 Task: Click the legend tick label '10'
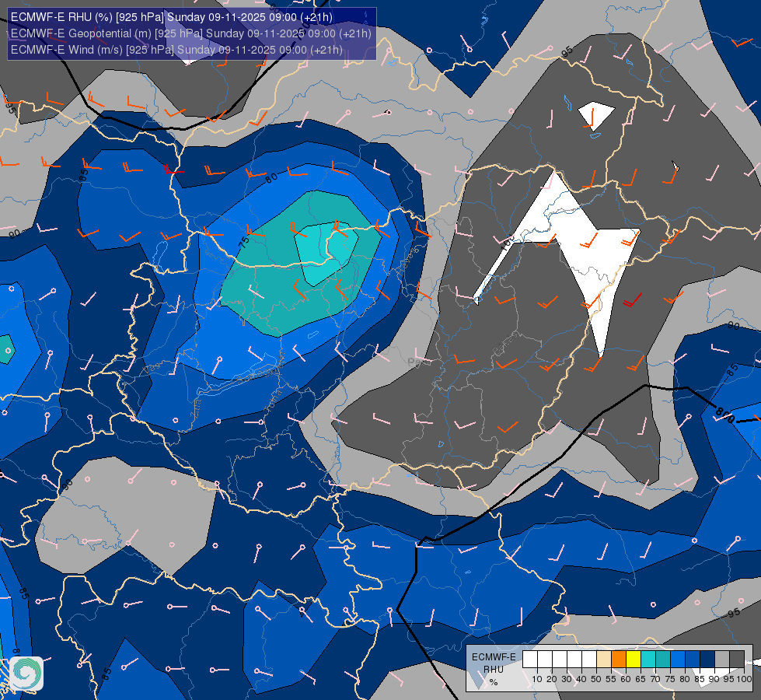point(537,679)
